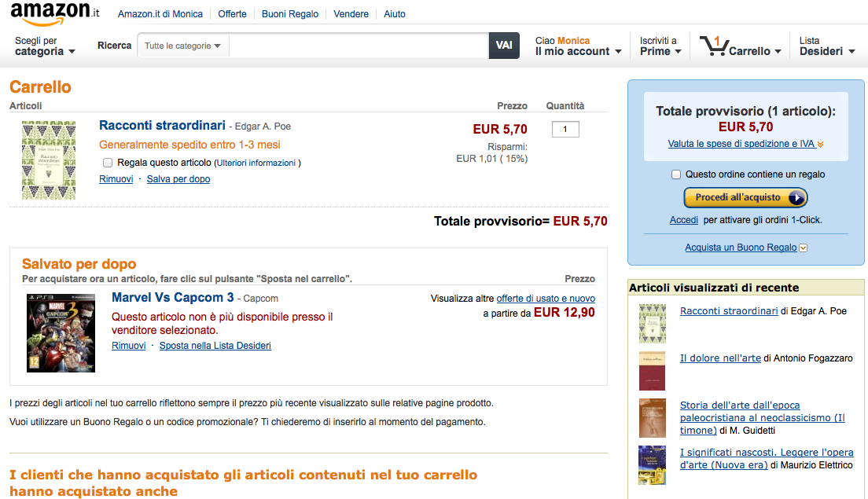Open I significati nascosti book thumbnail
The image size is (868, 499).
point(652,464)
